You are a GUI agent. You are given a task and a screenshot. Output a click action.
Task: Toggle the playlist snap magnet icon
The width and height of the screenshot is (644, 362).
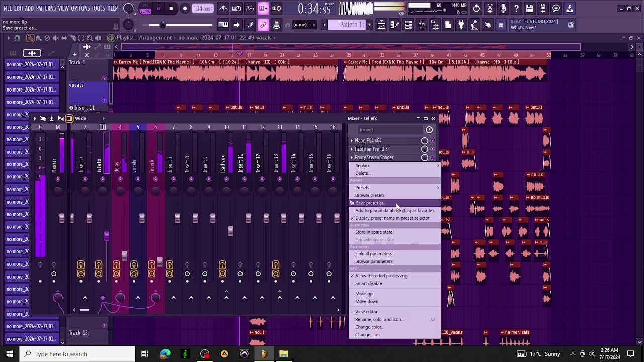pos(17,38)
